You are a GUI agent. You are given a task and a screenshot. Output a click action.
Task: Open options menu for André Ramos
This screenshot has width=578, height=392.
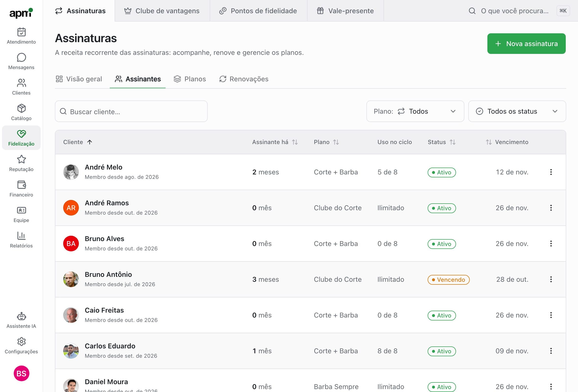(x=551, y=208)
